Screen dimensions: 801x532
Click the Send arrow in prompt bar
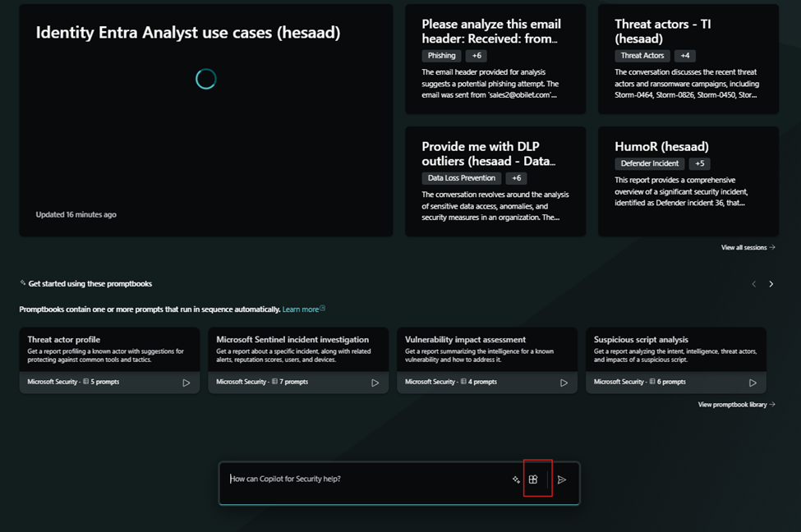[562, 479]
